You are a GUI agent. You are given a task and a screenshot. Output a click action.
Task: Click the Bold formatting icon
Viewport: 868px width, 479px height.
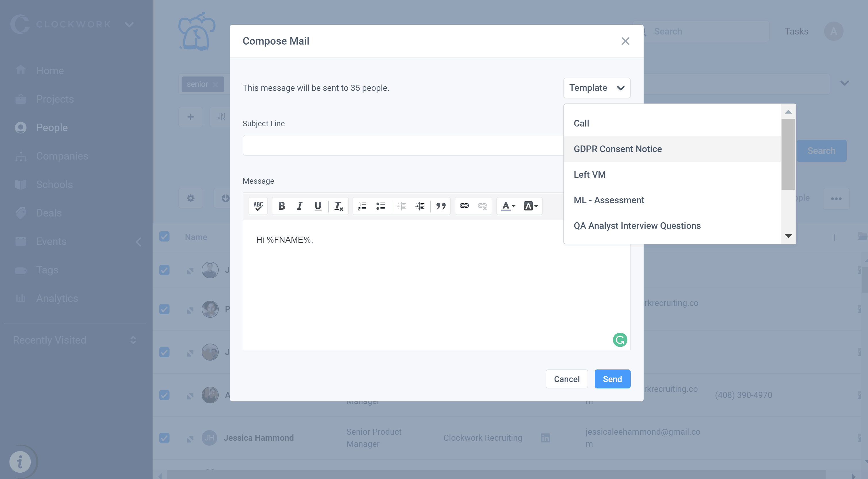[282, 205]
